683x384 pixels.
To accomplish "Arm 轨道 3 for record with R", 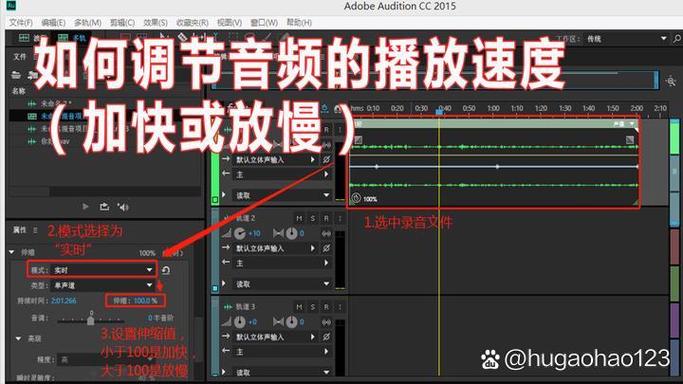I will click(x=326, y=307).
